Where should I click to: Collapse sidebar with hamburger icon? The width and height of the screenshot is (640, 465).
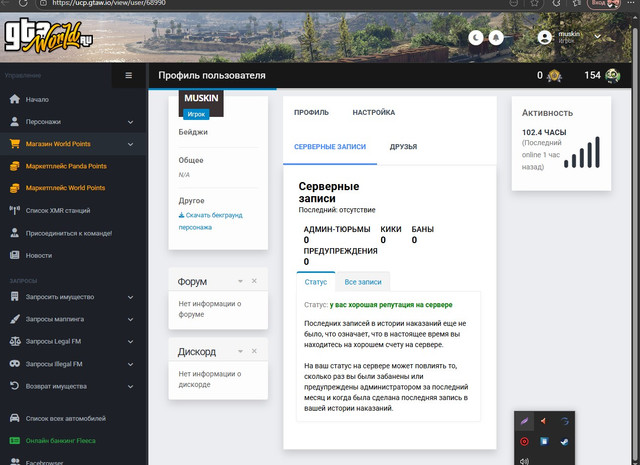pyautogui.click(x=129, y=76)
